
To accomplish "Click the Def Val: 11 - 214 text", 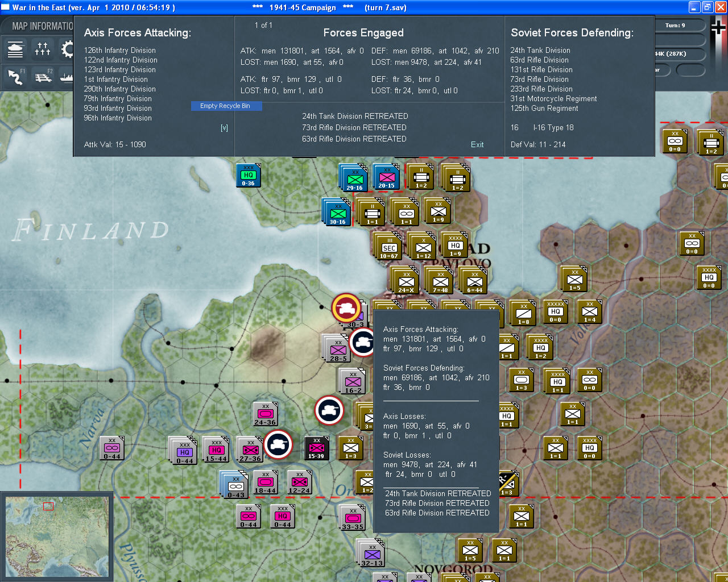I will (538, 144).
